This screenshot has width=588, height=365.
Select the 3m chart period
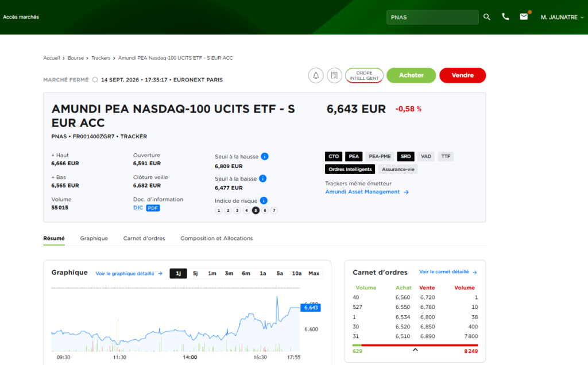coord(229,274)
